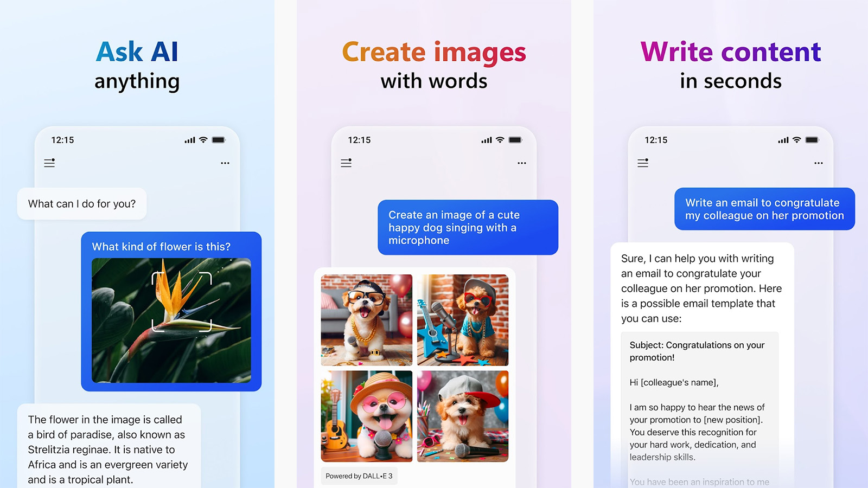
Task: Click the Powered by DALL·E 3 label
Action: pyautogui.click(x=359, y=476)
